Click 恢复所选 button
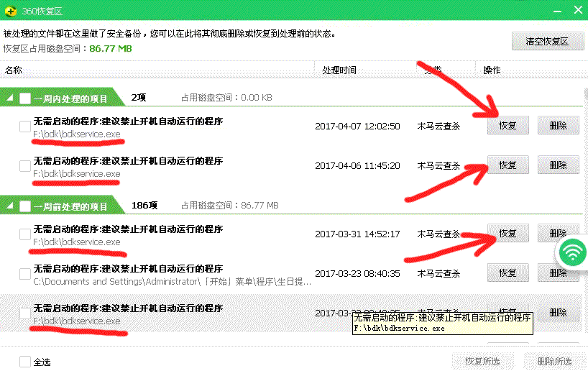Viewport: 588px width, 371px height. [482, 361]
